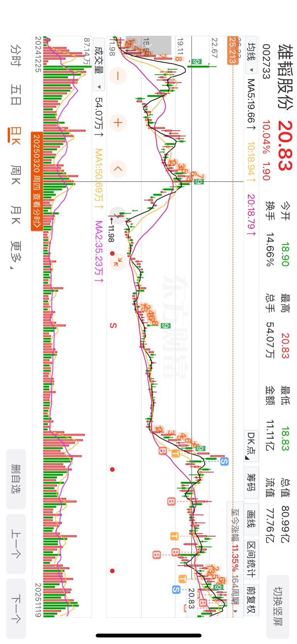Tap the MA2:35.23万 volume average

99,252
